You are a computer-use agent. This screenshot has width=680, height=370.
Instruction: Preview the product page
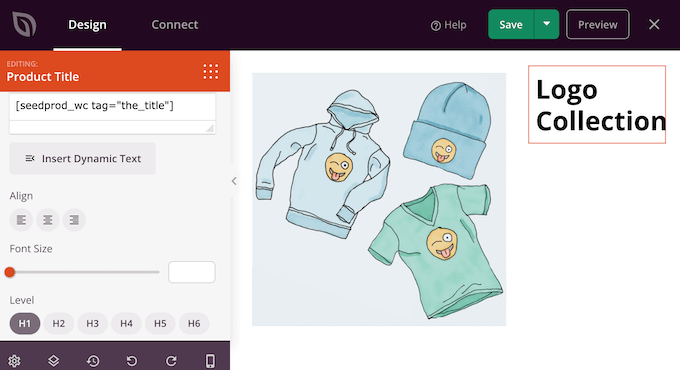click(x=598, y=25)
